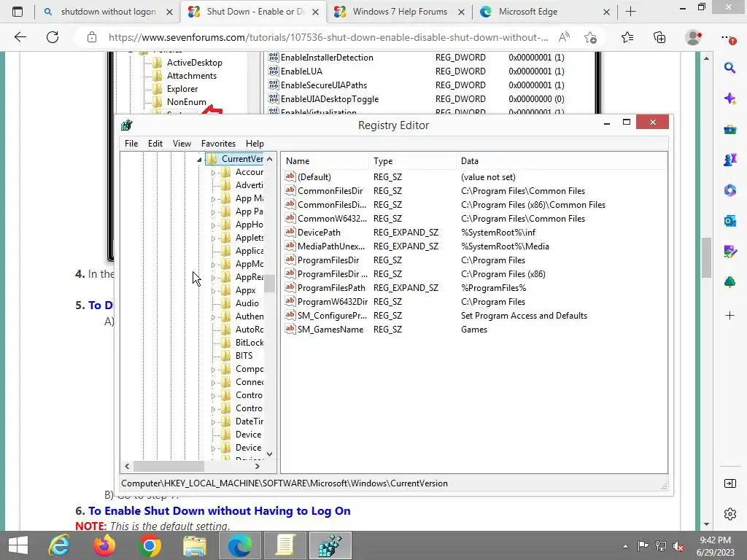Expand the Appx key
Screen dimensions: 747x560
[213, 290]
